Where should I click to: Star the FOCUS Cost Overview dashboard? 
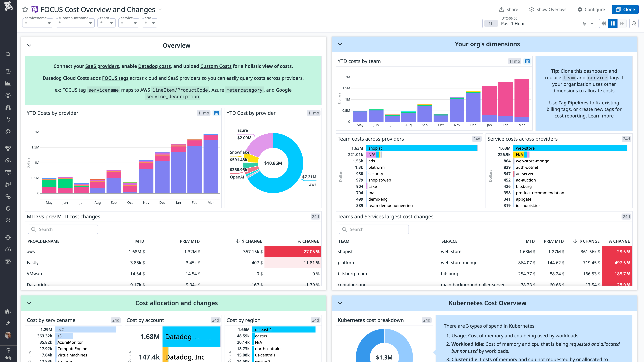pos(25,10)
